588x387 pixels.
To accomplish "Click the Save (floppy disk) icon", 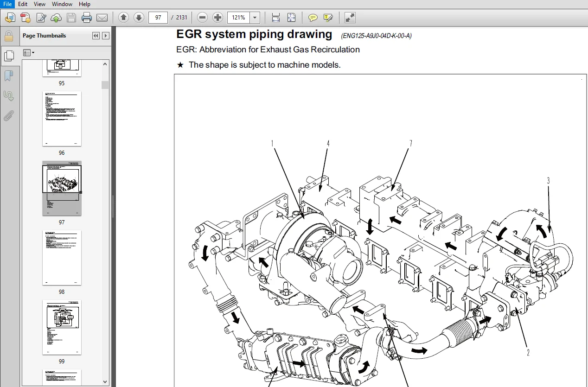I will 71,18.
